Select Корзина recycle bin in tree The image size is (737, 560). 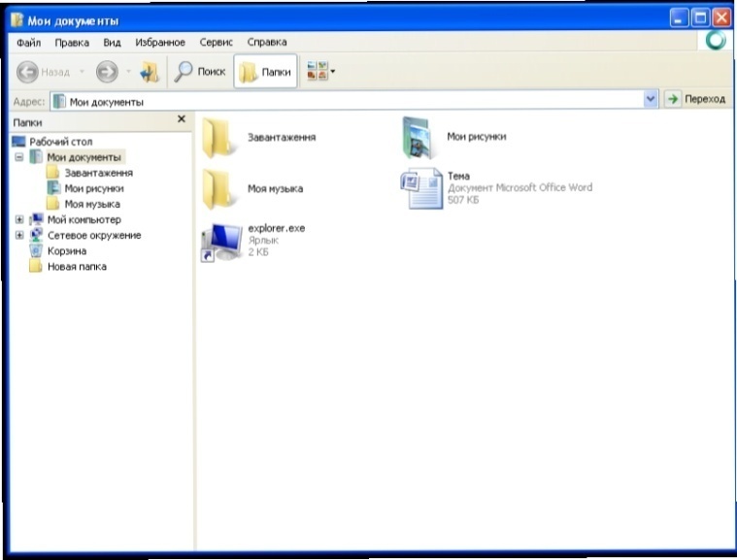point(67,250)
